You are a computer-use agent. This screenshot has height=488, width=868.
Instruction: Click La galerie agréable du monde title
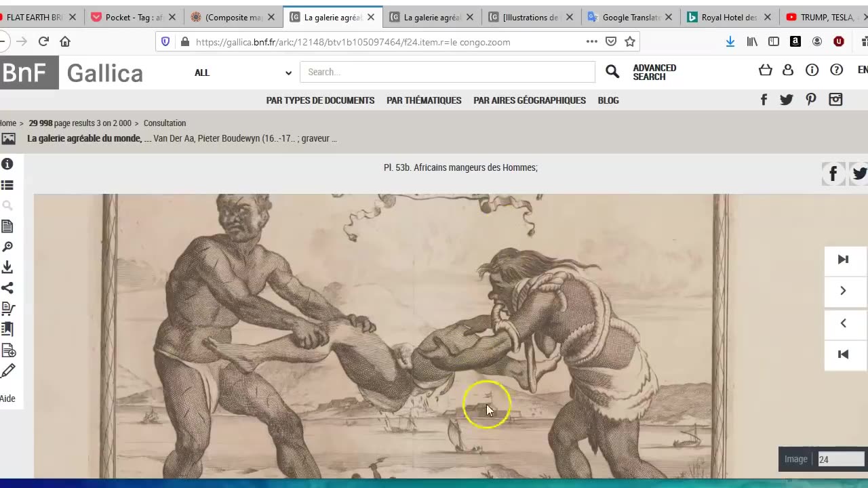click(84, 138)
